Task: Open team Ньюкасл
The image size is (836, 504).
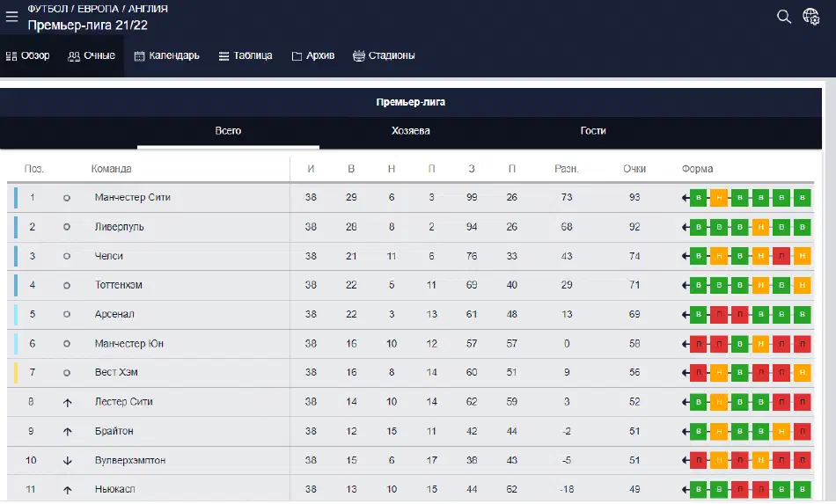Action: point(114,489)
